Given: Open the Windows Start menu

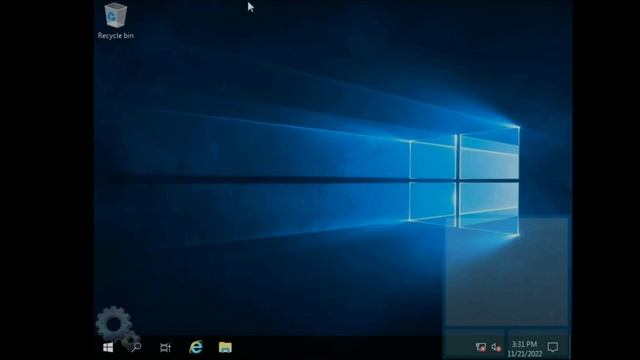Looking at the screenshot, I should pos(108,347).
